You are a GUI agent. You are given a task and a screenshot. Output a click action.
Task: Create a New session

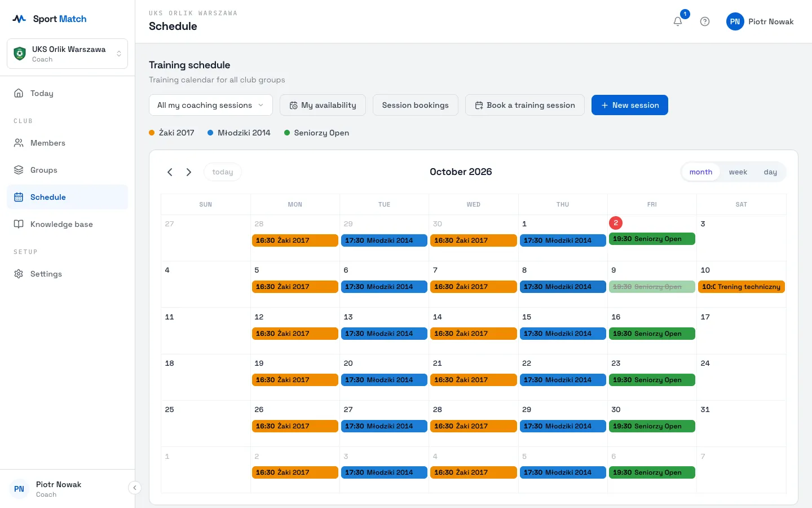[630, 105]
